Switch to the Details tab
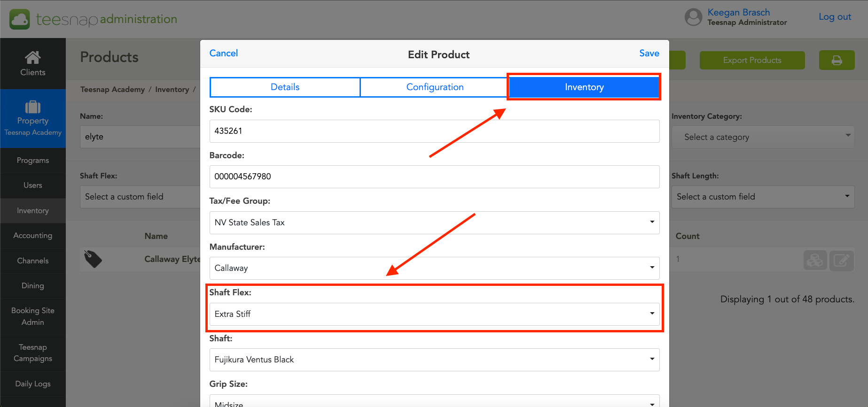The height and width of the screenshot is (407, 868). click(x=285, y=87)
